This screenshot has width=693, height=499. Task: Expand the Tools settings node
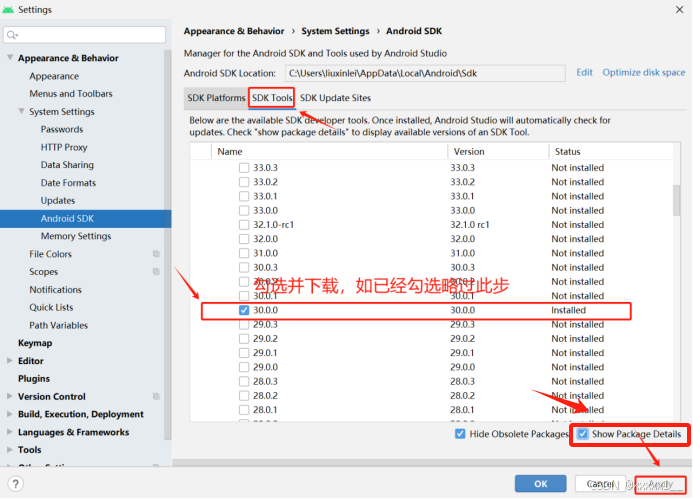(x=10, y=449)
